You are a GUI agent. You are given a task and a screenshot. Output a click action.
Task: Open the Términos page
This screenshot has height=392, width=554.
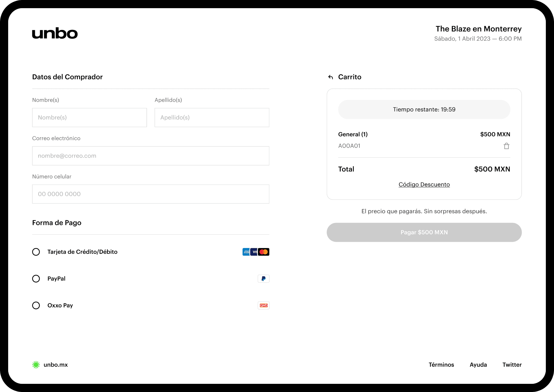(x=441, y=365)
